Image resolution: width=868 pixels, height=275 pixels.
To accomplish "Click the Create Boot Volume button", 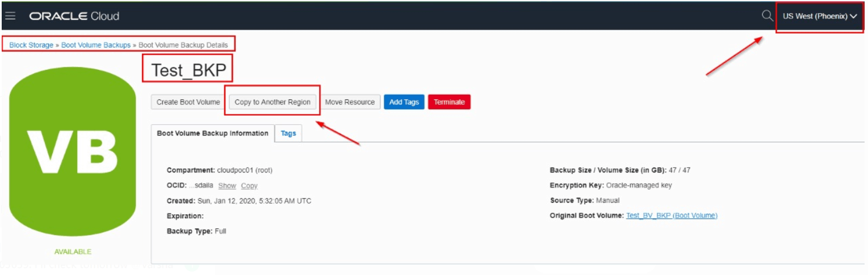I will click(x=188, y=102).
